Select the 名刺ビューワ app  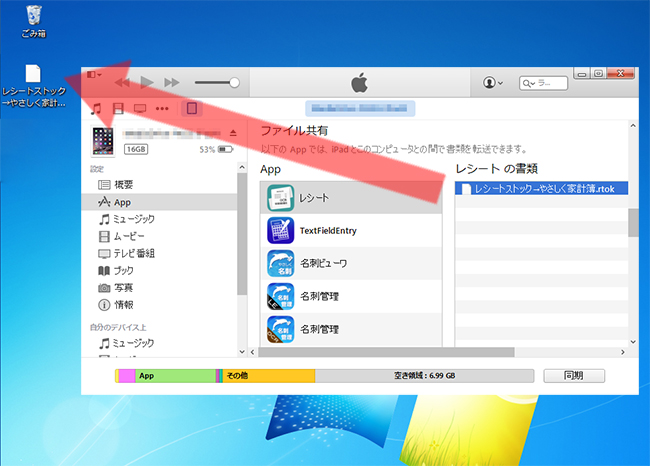click(x=351, y=263)
